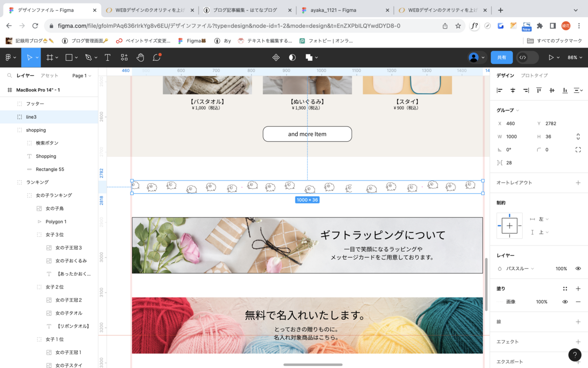588x368 pixels.
Task: Click the Align vertical centers icon
Action: 552,90
